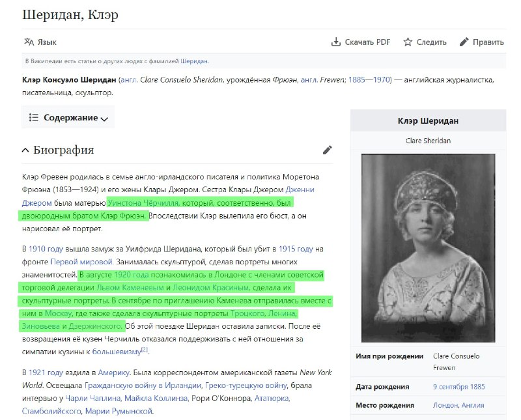
Task: Open the Ататюрка link
Action: click(272, 398)
